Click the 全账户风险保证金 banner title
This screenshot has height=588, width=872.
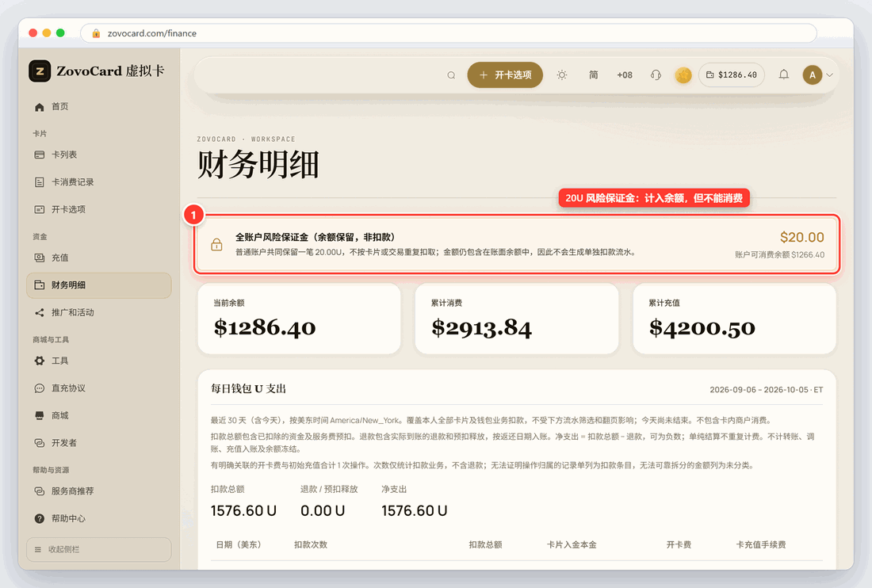316,237
